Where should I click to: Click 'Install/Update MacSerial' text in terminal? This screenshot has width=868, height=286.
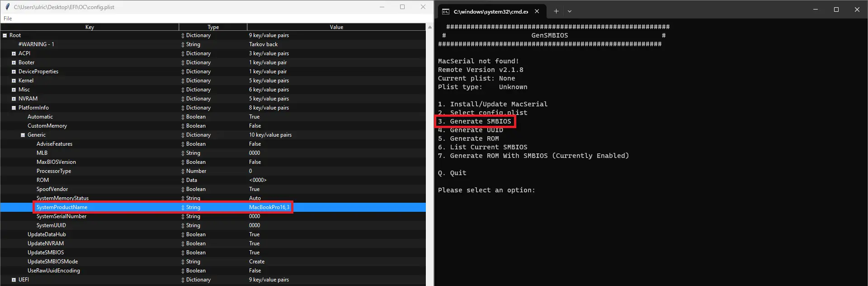tap(499, 104)
